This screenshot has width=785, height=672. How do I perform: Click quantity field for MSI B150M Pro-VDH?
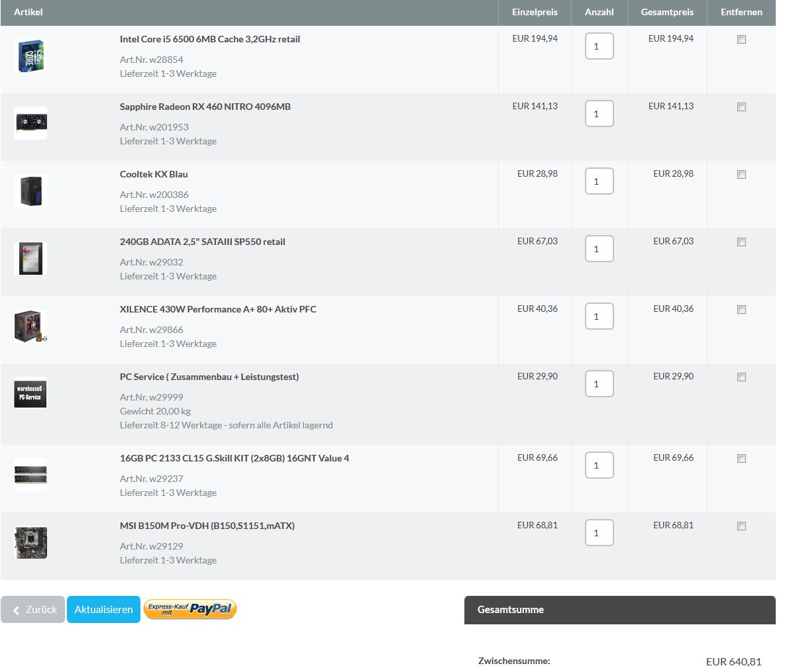pos(600,533)
